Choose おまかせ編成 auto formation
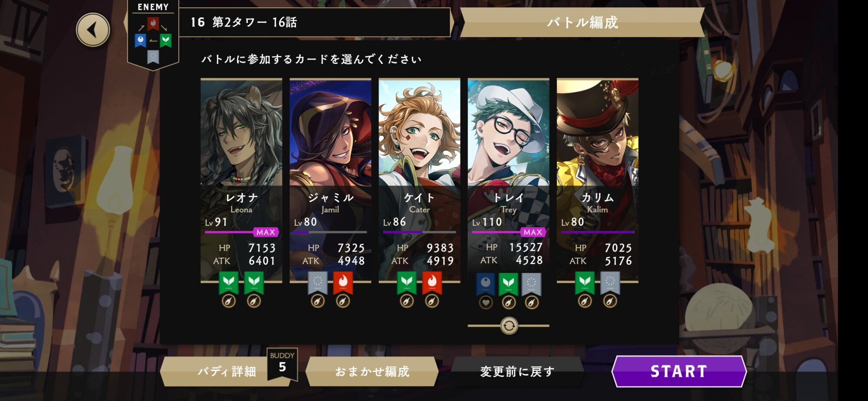 click(372, 371)
